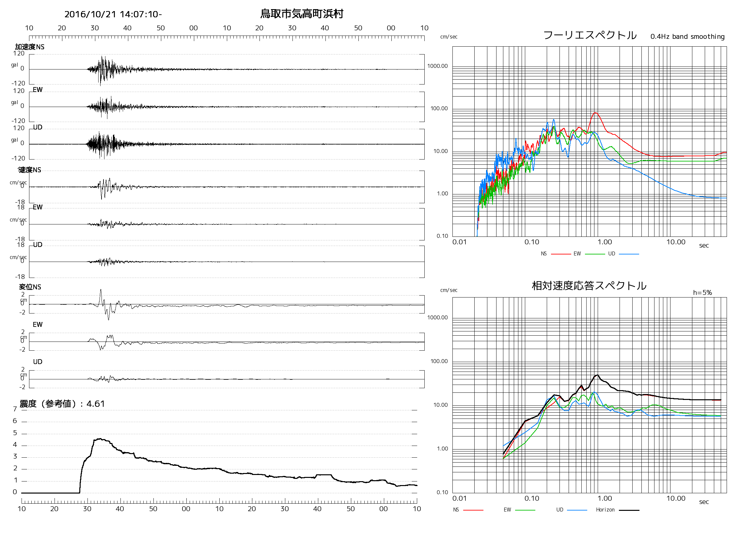Click the peak of the seismic intensity curve
Viewport: 756px width, 534px height.
pos(101,439)
